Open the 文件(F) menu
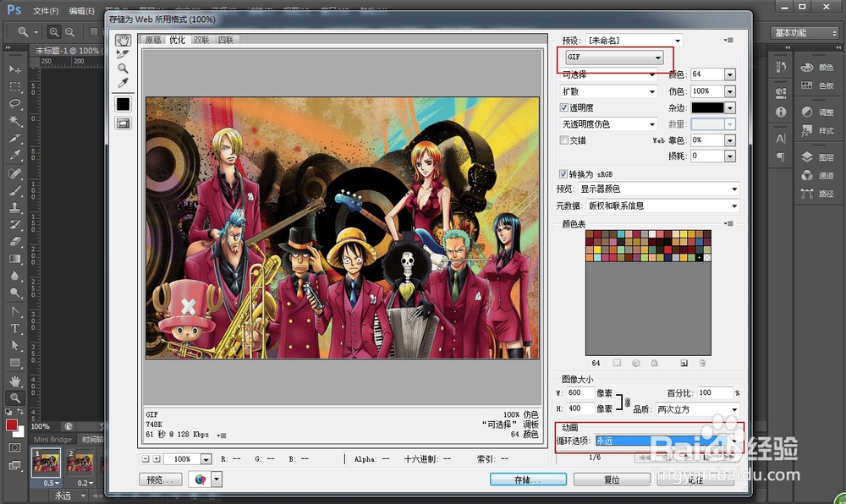This screenshot has height=504, width=846. (46, 11)
